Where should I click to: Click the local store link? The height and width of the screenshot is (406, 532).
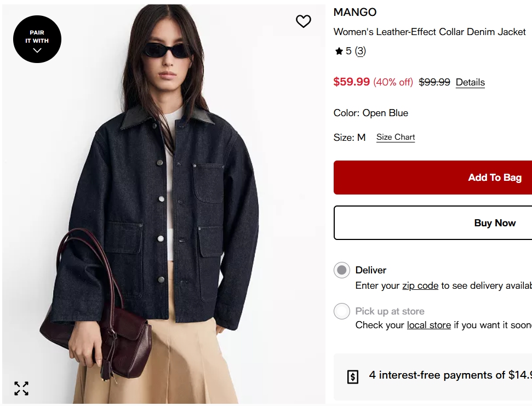pos(429,325)
